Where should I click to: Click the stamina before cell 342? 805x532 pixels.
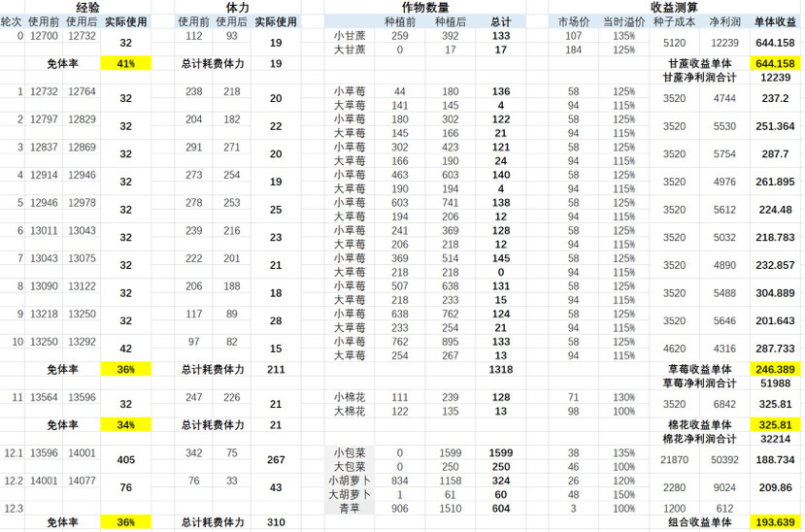(193, 453)
